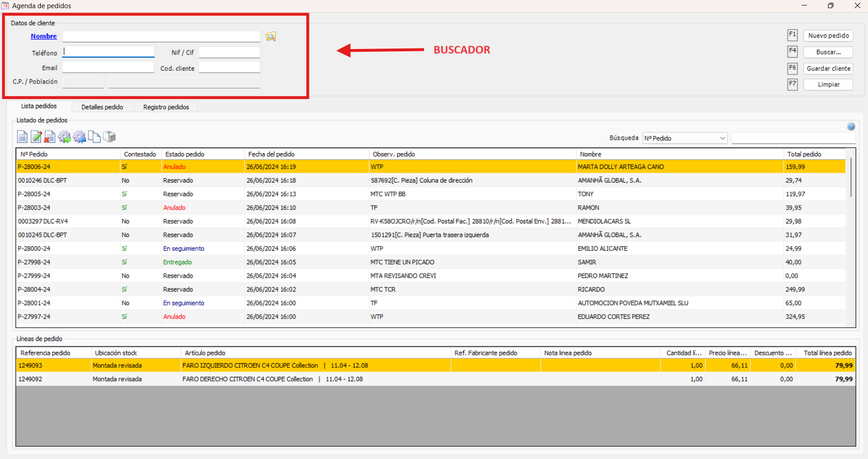Open customer search folder icon beside Nombre

271,36
